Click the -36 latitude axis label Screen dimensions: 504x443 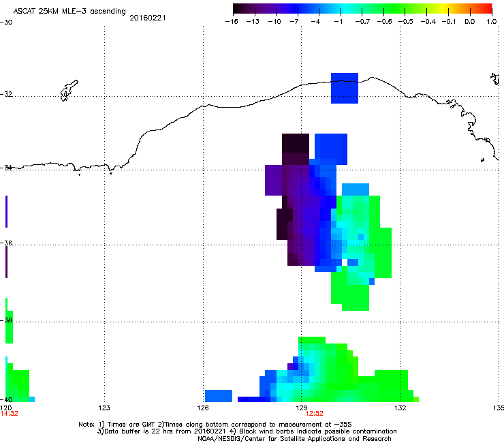point(6,243)
